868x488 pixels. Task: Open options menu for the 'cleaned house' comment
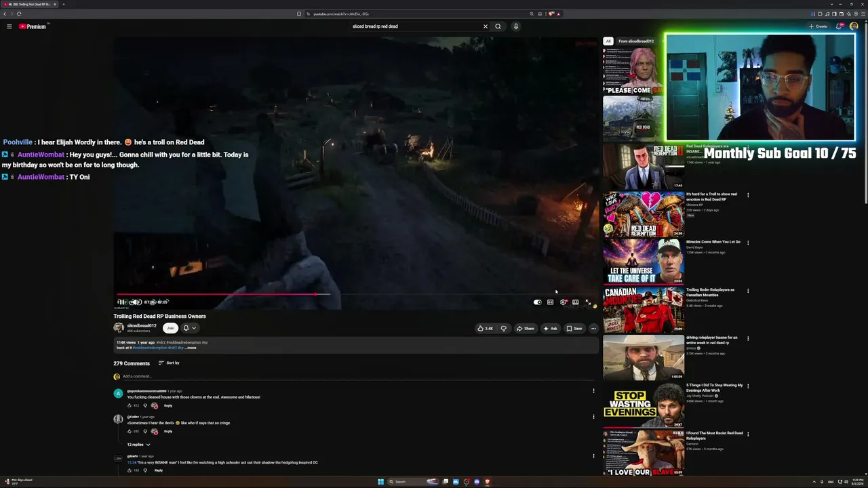point(593,391)
